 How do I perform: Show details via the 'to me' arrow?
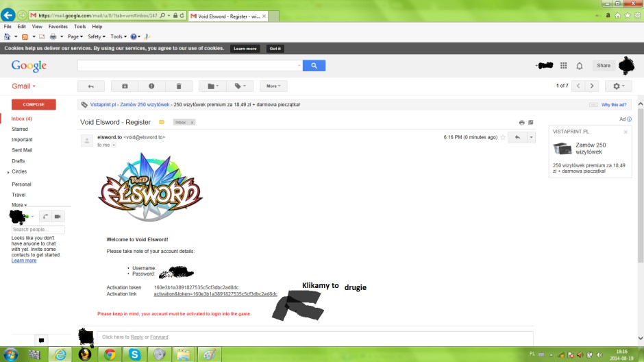click(x=114, y=145)
